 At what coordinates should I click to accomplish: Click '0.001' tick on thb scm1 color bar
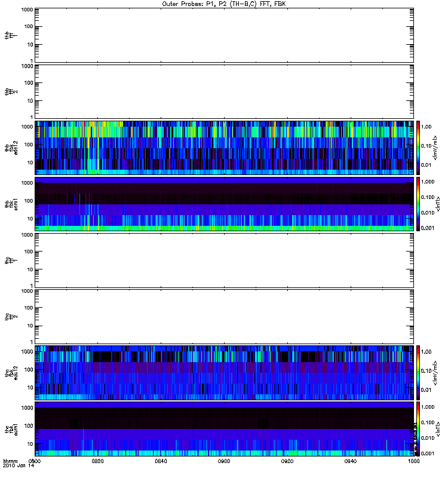[x=428, y=228]
